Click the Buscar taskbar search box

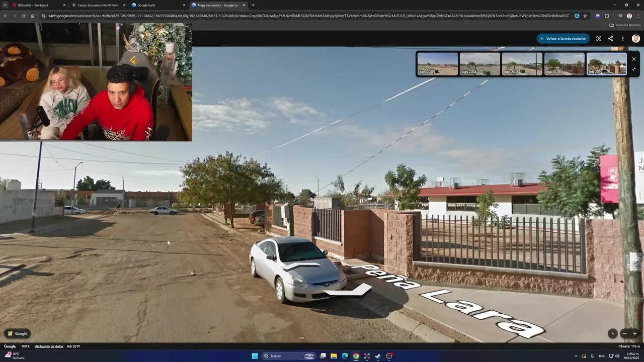289,356
